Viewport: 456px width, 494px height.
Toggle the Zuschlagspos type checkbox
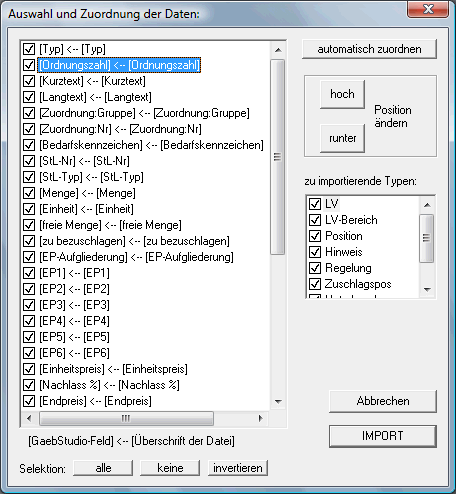coord(315,284)
